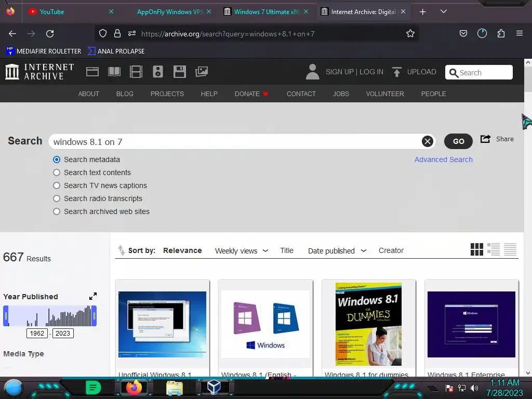Screen dimensions: 532x399
Task: Switch to compact list view
Action: coord(510,249)
